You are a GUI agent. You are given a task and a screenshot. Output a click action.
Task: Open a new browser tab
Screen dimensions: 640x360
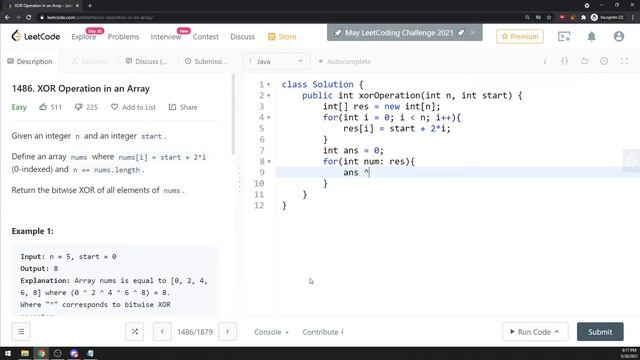pos(90,6)
